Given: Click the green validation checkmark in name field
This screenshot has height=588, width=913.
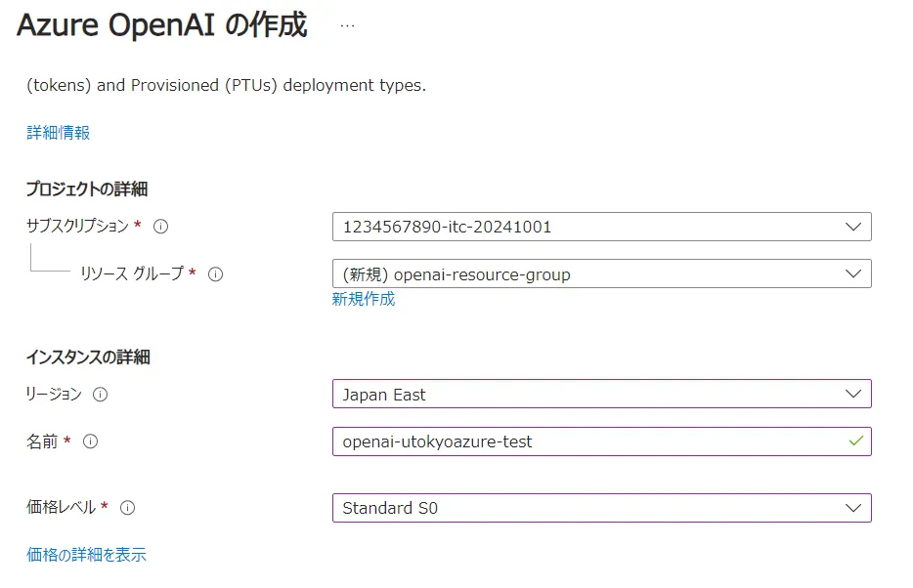Looking at the screenshot, I should click(x=855, y=441).
